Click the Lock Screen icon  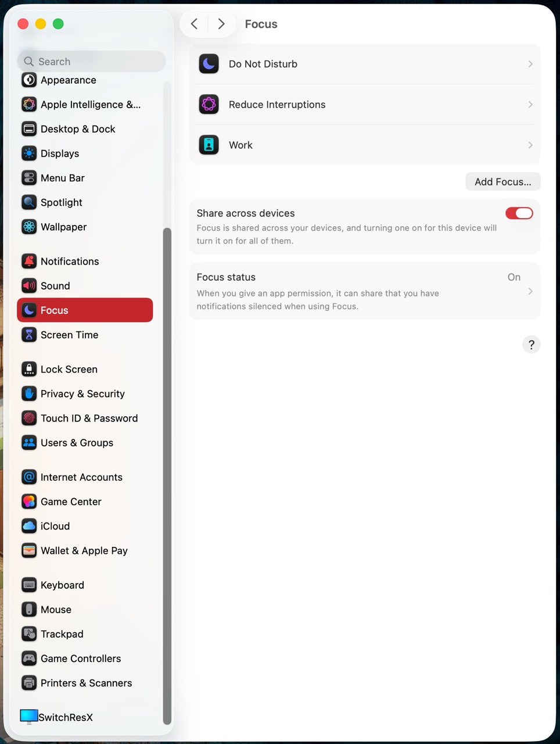29,369
